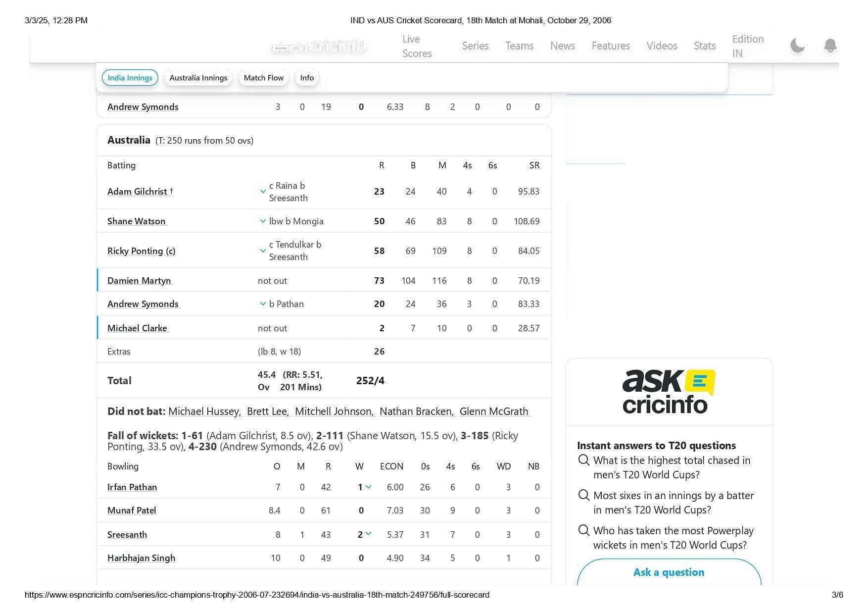This screenshot has height=614, width=868.
Task: Open Andrew Symonds link in Australia batting
Action: pyautogui.click(x=144, y=304)
